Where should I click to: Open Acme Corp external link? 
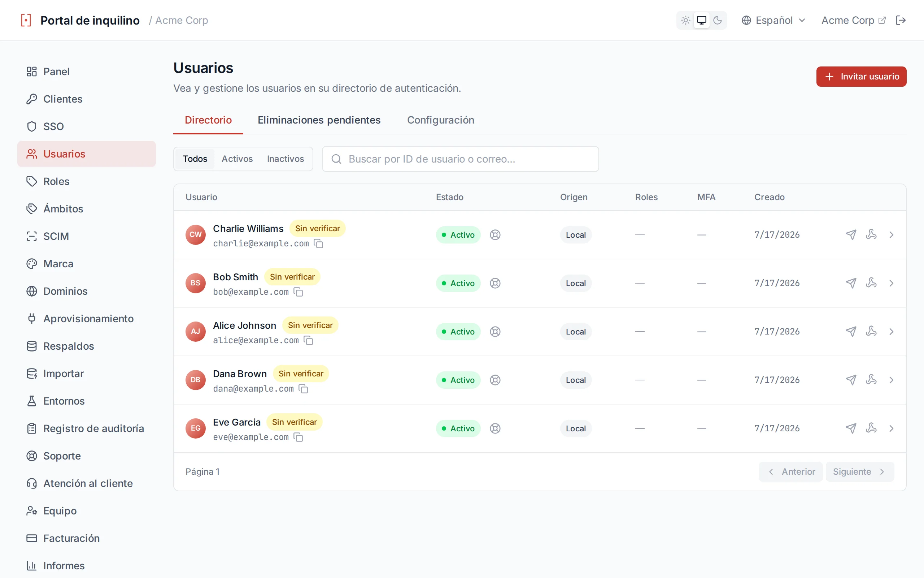pos(853,20)
